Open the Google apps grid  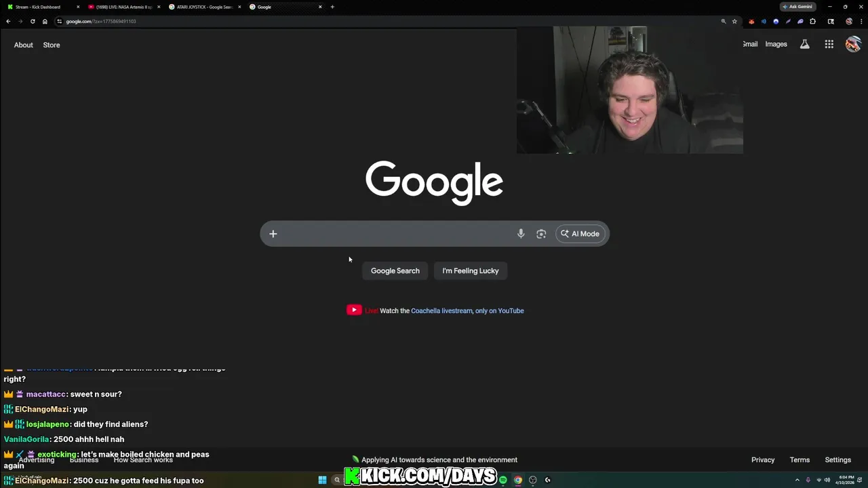[829, 44]
